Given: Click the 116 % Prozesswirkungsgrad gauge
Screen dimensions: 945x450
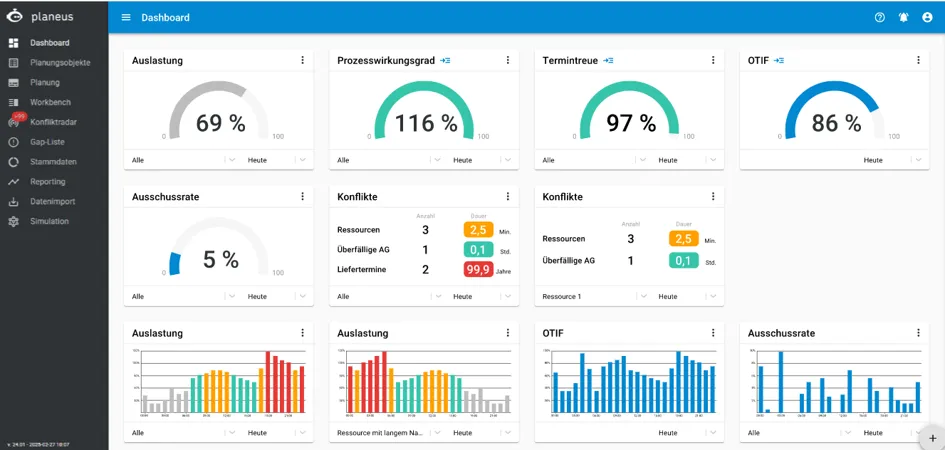Looking at the screenshot, I should pyautogui.click(x=425, y=110).
